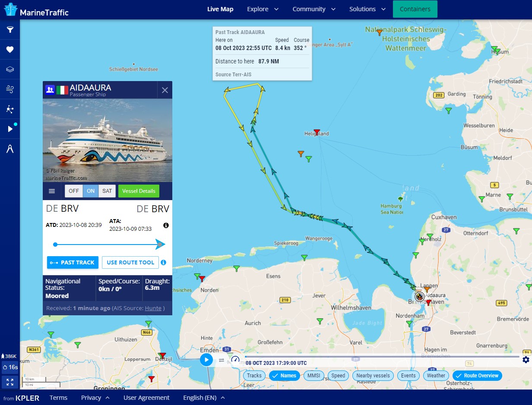This screenshot has width=532, height=405.
Task: Enable the Tracks chip option
Action: (x=254, y=376)
